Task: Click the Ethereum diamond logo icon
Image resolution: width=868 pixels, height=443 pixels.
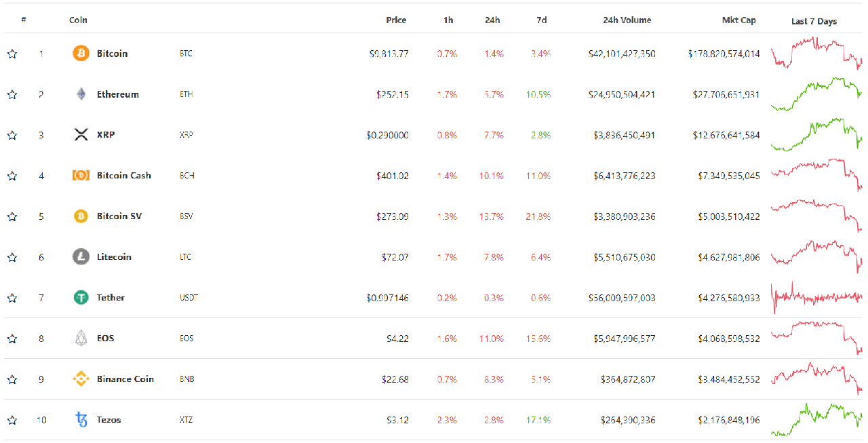Action: tap(81, 94)
